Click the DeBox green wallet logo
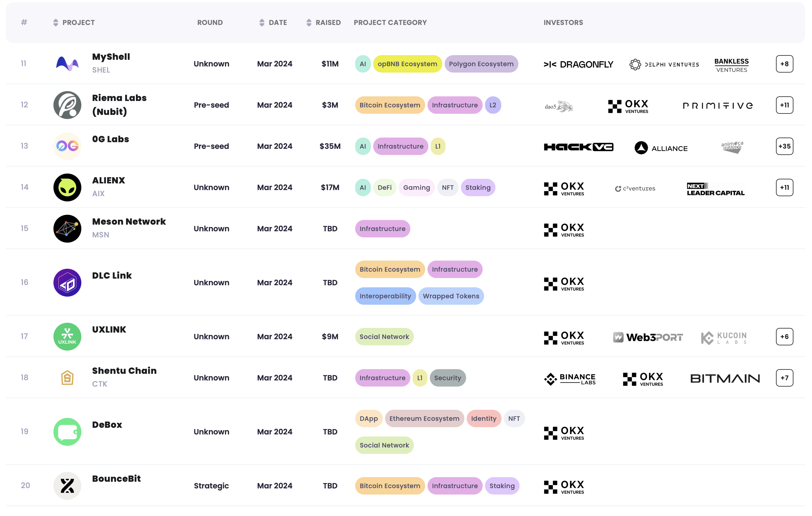This screenshot has width=812, height=516. tap(67, 432)
